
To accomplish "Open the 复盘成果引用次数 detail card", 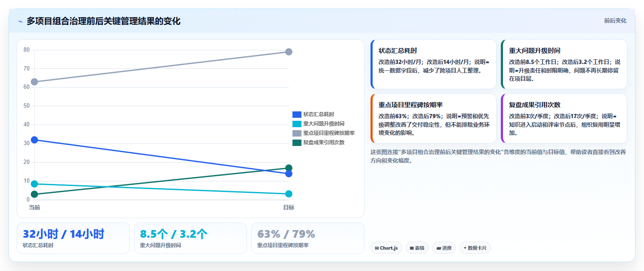I will click(x=564, y=118).
